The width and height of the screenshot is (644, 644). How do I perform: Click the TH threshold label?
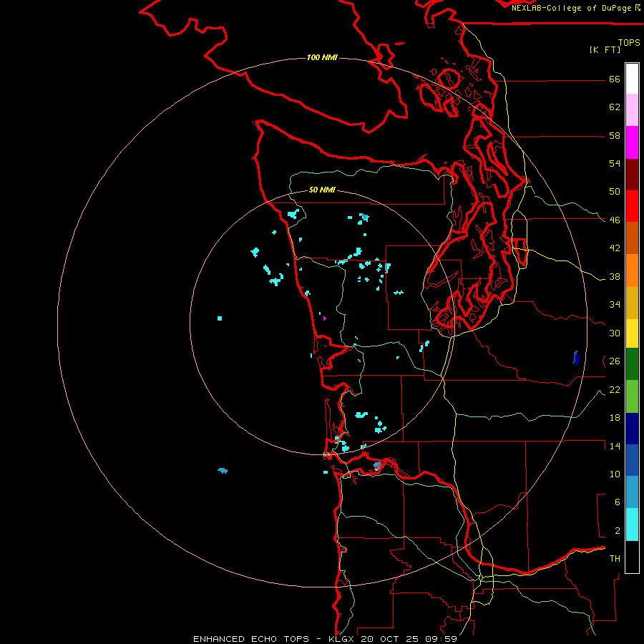click(615, 559)
